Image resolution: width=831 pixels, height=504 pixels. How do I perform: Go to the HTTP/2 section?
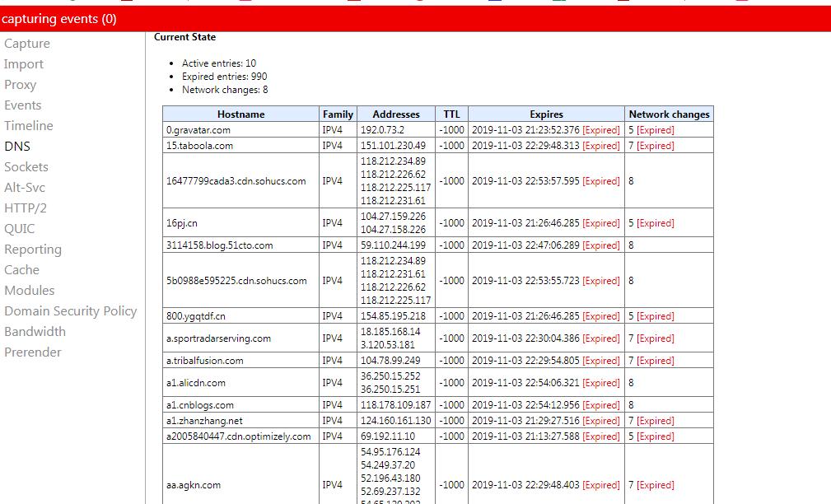pos(25,208)
